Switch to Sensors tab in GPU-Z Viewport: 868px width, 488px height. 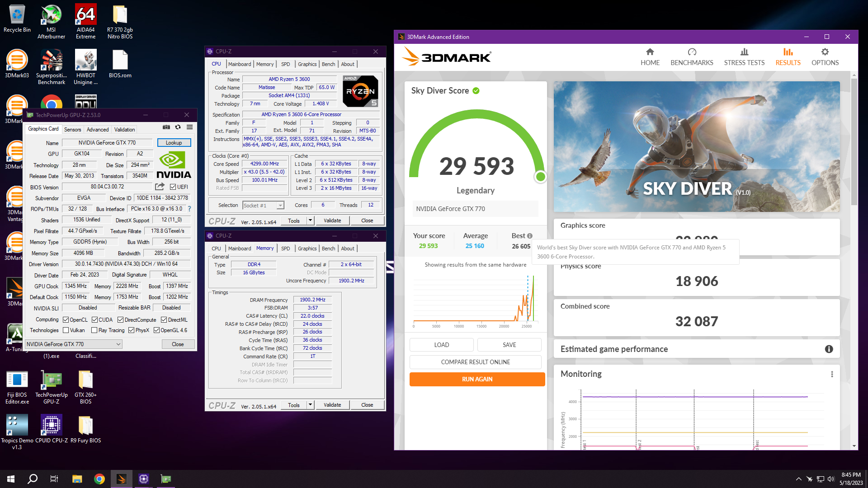point(72,129)
